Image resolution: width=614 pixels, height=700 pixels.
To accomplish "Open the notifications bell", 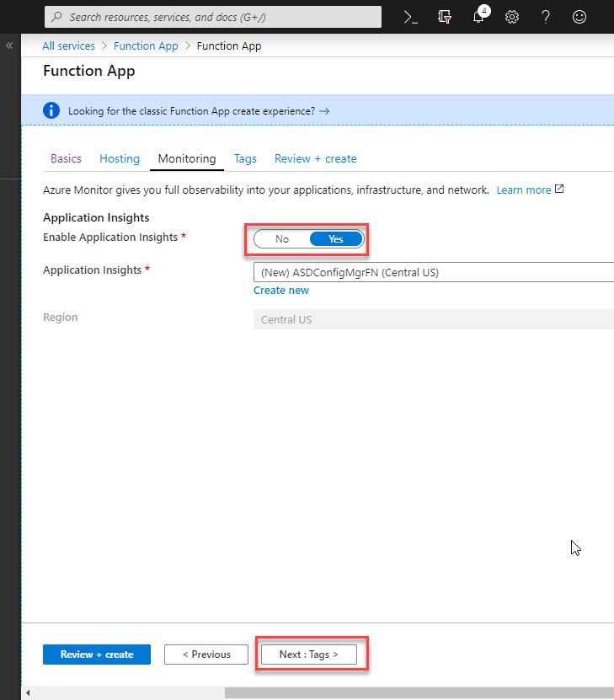I will point(478,16).
